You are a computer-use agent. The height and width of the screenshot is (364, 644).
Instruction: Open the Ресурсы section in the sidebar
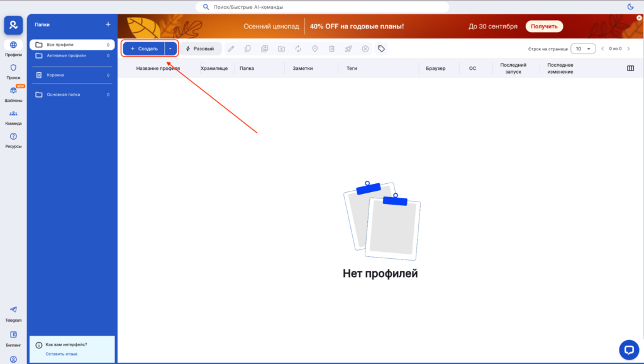pyautogui.click(x=13, y=137)
